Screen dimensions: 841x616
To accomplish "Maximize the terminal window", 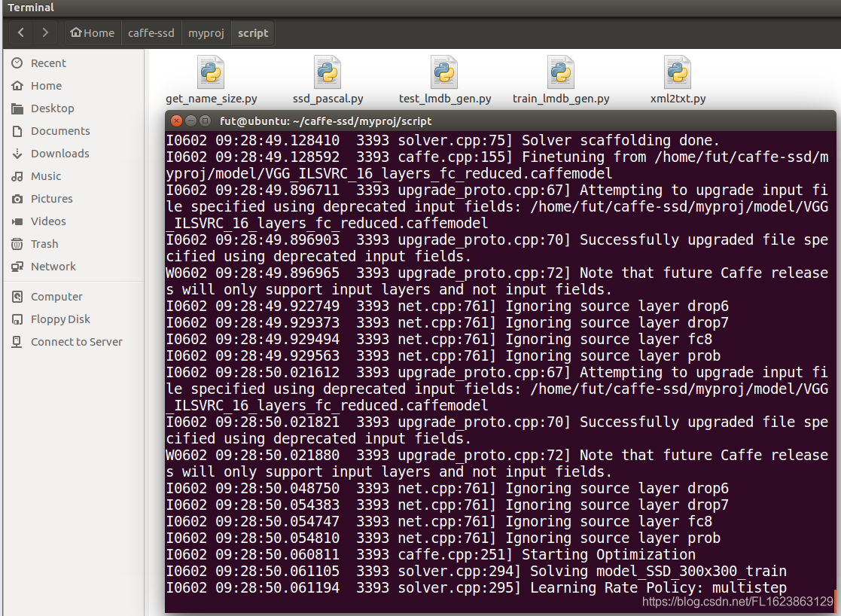I will point(205,120).
